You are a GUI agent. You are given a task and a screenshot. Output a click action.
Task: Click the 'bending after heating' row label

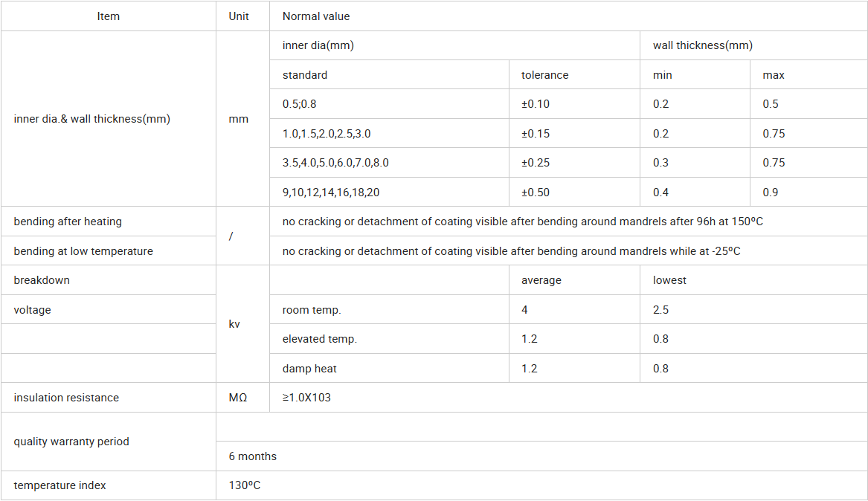coord(109,222)
